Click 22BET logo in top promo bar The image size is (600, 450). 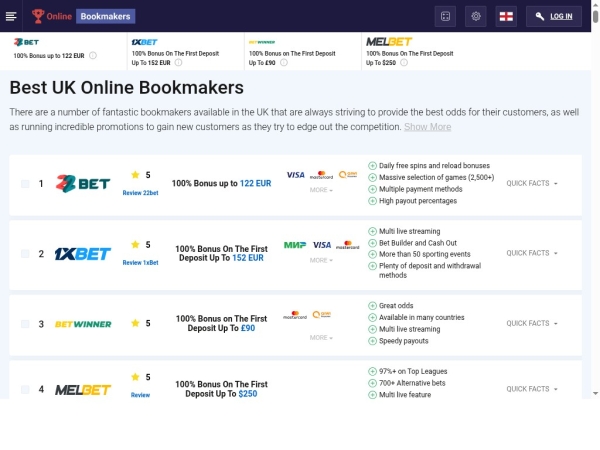click(x=26, y=42)
